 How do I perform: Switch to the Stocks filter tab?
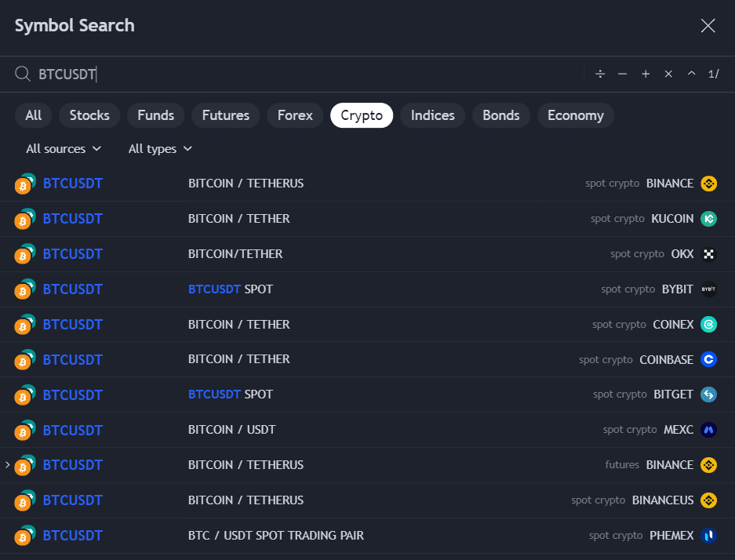click(x=89, y=115)
